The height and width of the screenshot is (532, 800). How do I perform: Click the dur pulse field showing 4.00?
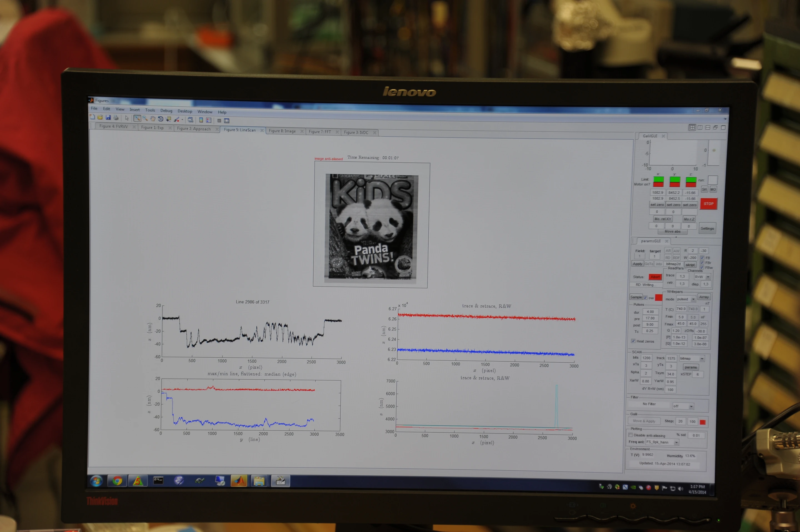(x=650, y=312)
